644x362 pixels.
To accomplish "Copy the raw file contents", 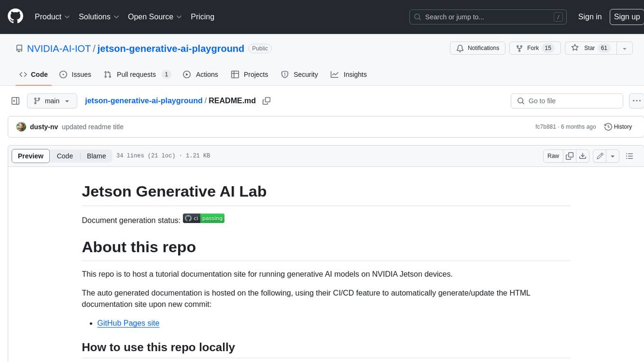I will [570, 156].
